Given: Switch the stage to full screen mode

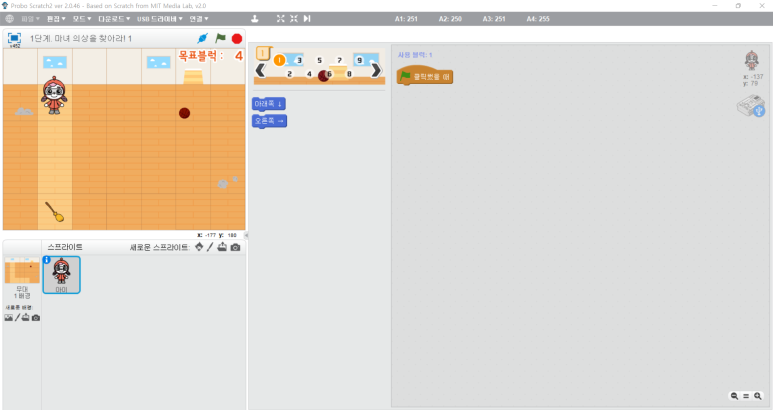Looking at the screenshot, I should (x=14, y=38).
